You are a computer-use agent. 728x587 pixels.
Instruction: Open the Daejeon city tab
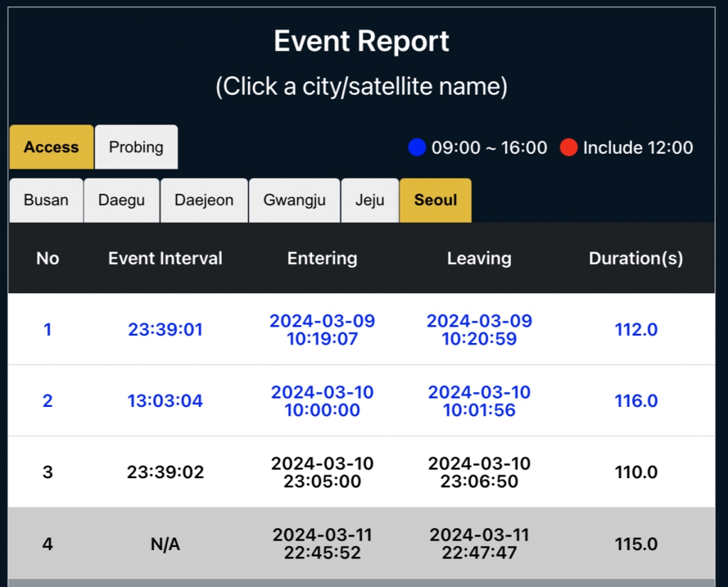click(x=204, y=200)
